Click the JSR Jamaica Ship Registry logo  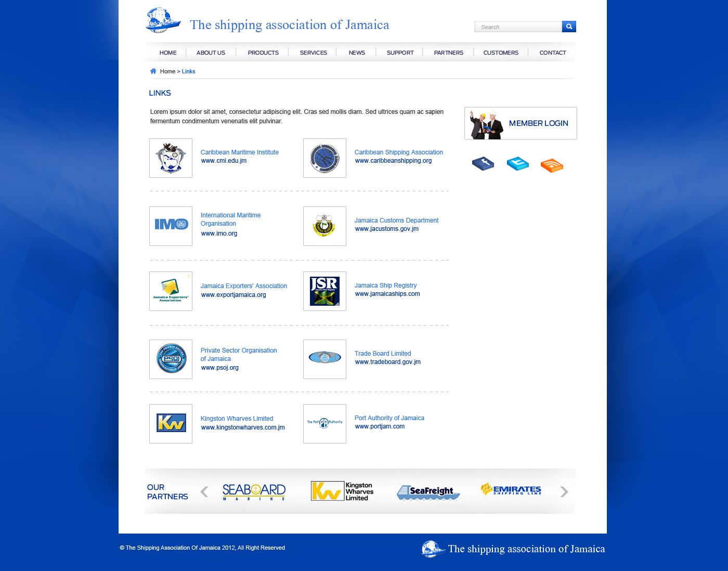[324, 291]
